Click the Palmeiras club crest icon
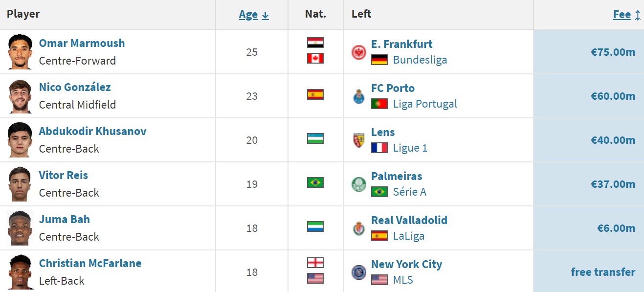This screenshot has height=292, width=644. [359, 184]
